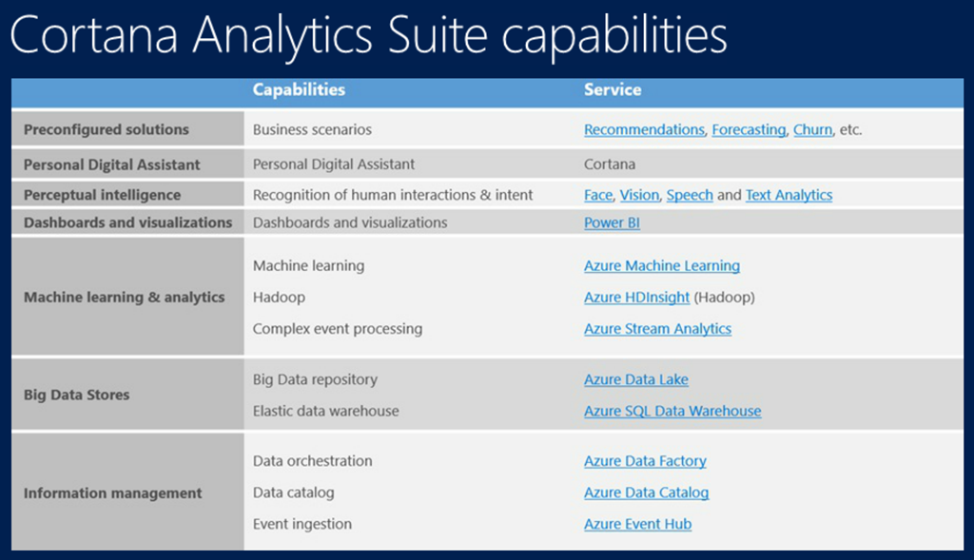Open the Azure Data Catalog link
Image resolution: width=974 pixels, height=560 pixels.
click(x=646, y=492)
